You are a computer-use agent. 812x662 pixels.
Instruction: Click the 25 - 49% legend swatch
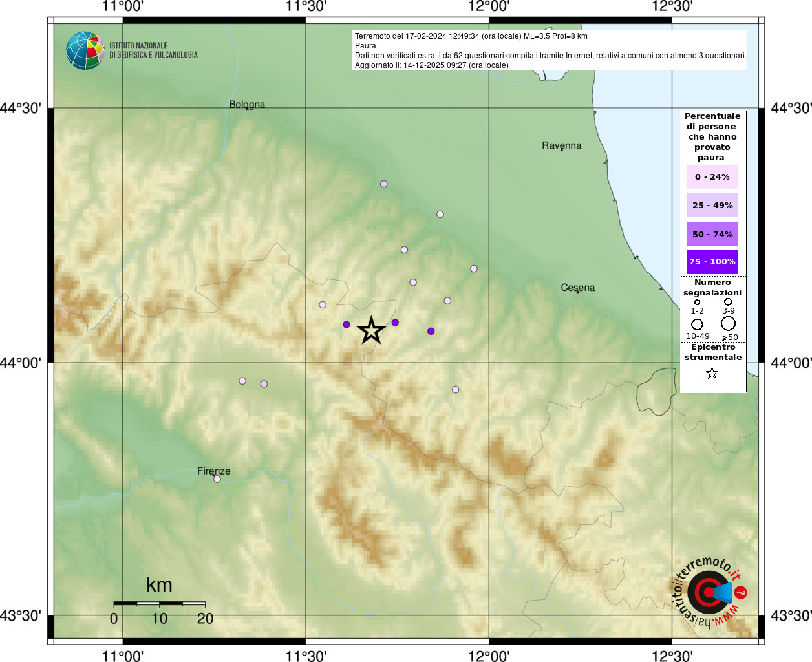(712, 206)
